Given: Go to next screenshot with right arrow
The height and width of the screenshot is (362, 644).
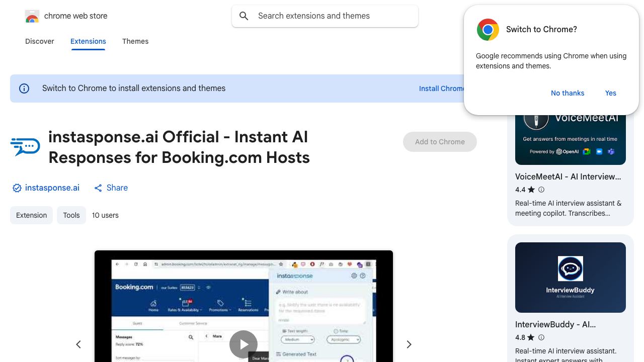Looking at the screenshot, I should tap(409, 344).
